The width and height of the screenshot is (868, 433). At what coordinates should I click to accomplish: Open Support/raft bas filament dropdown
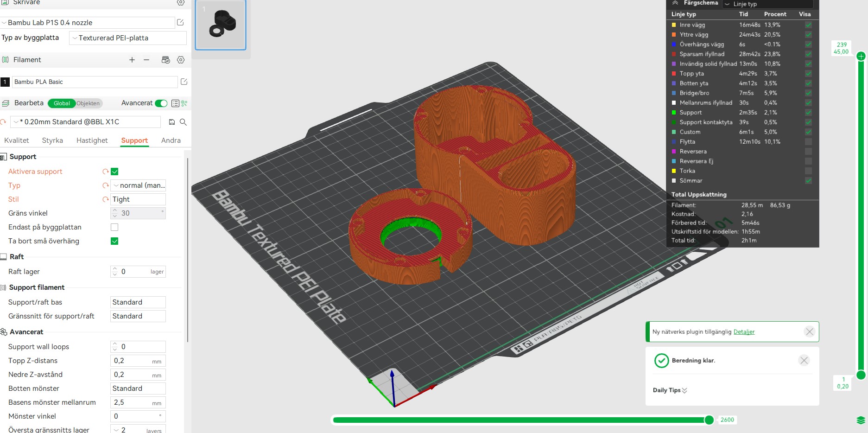click(138, 302)
